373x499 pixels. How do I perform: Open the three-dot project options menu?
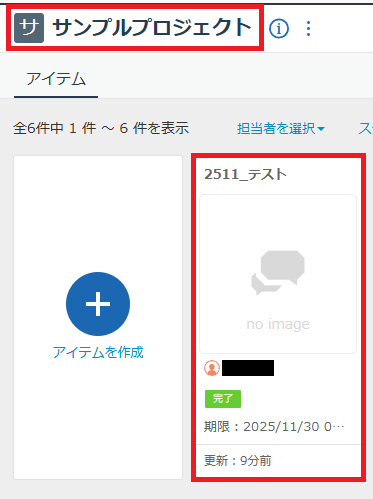coord(308,28)
